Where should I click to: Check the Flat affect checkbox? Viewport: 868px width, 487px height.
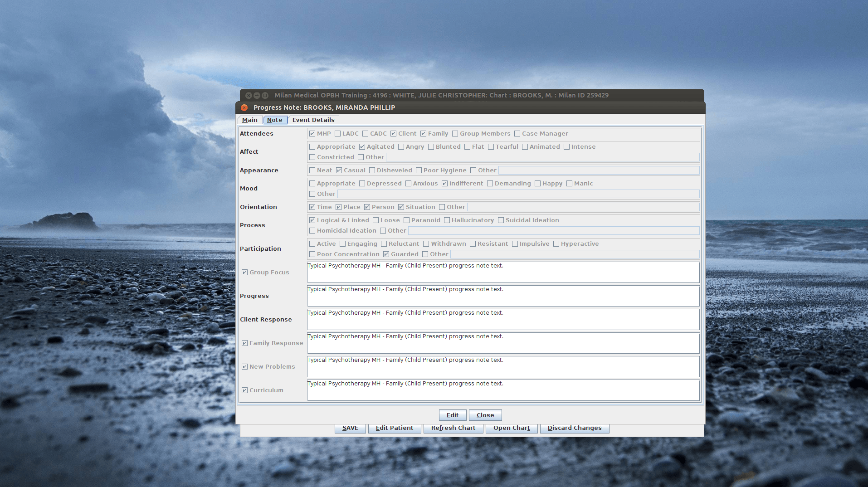click(x=467, y=146)
